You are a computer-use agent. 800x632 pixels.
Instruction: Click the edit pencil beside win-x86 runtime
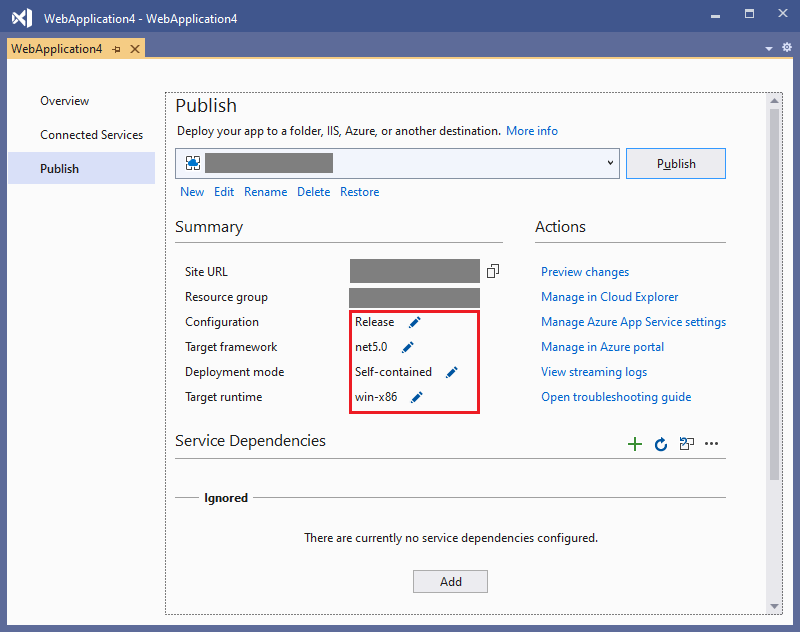[x=417, y=397]
